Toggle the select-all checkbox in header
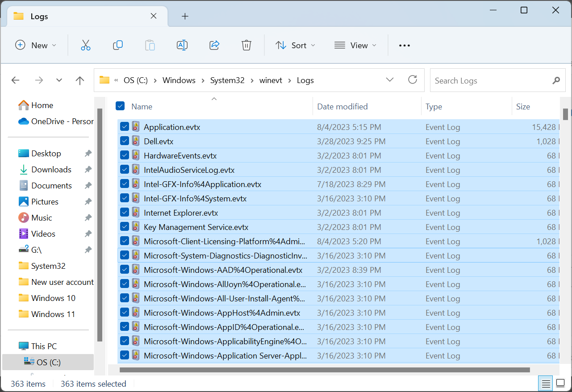572x392 pixels. click(120, 106)
